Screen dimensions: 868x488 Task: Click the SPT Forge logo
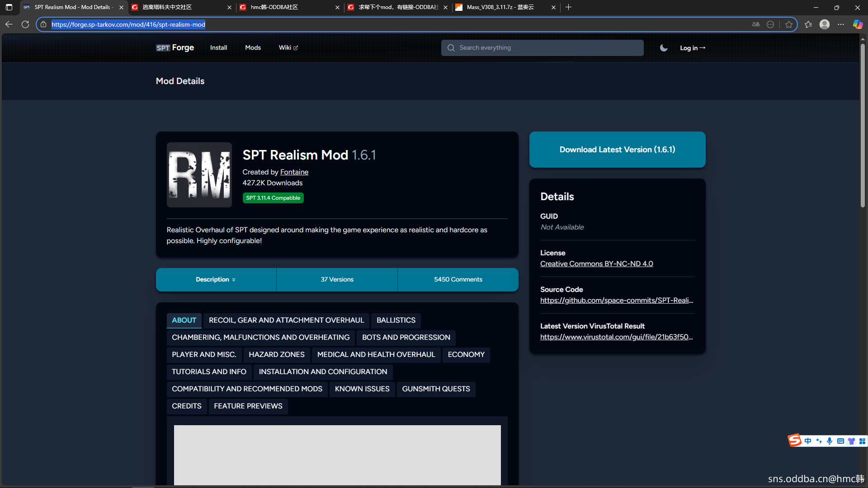click(175, 48)
